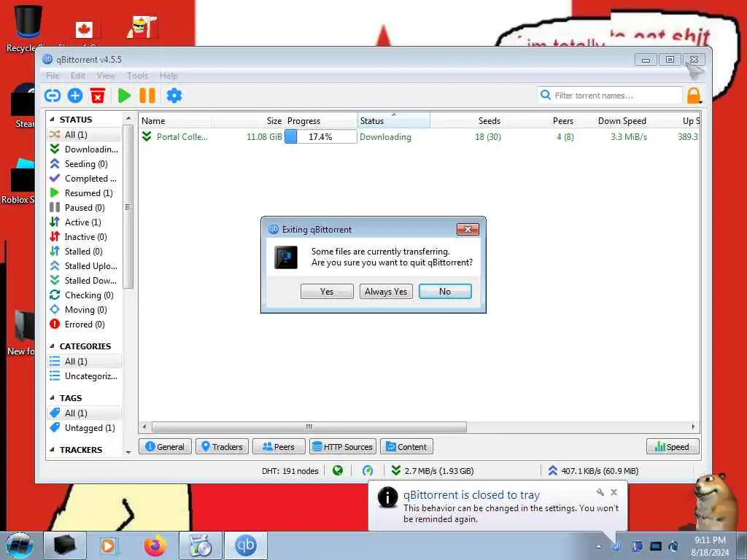747x560 pixels.
Task: Click the red Remove torrent icon
Action: (x=98, y=96)
